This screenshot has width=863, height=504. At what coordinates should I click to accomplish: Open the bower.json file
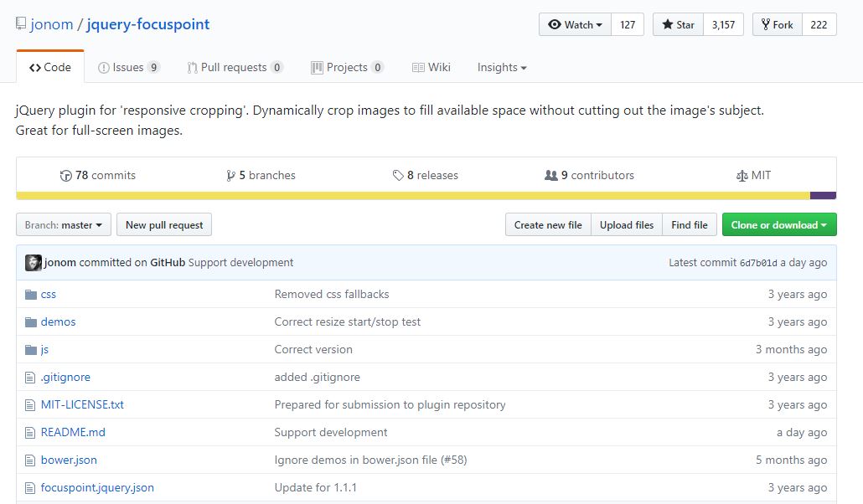tap(69, 460)
